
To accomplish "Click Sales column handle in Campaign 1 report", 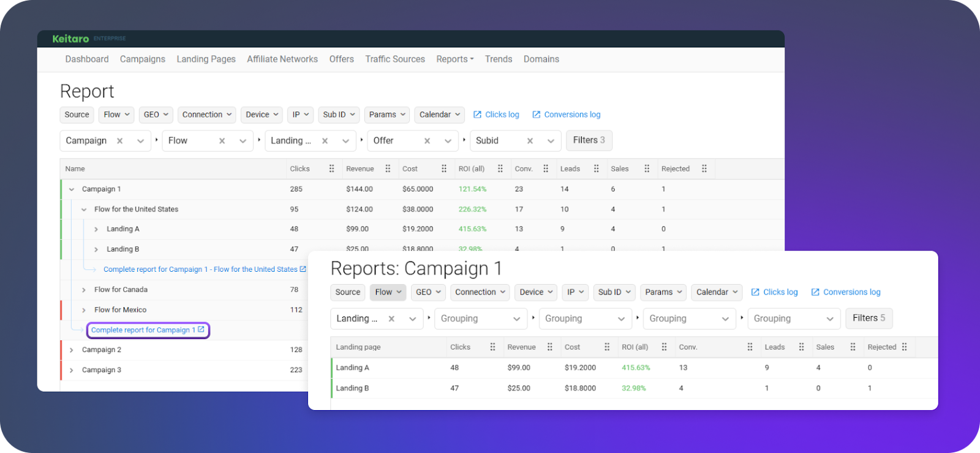I will (853, 347).
